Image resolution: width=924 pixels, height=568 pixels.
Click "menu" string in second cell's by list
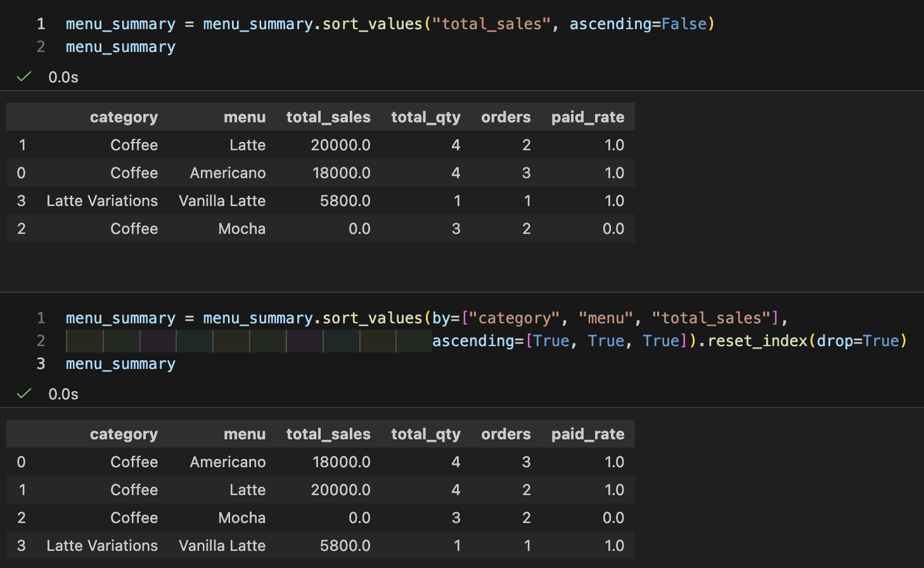tap(606, 318)
